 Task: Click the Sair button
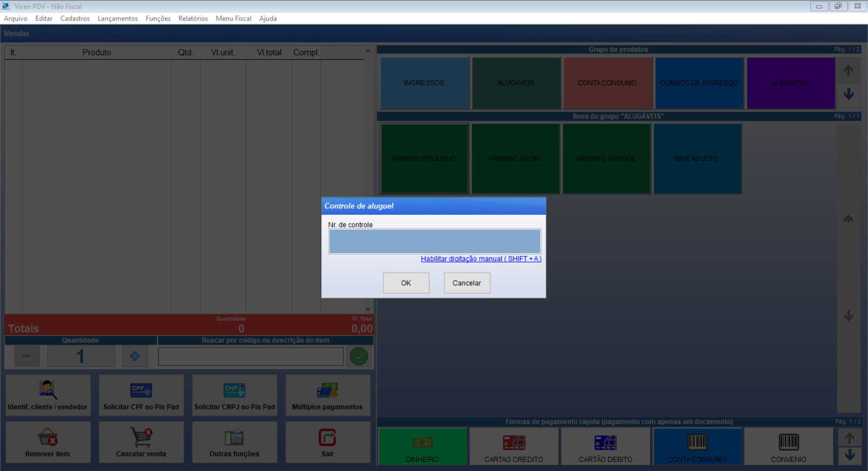pos(328,442)
